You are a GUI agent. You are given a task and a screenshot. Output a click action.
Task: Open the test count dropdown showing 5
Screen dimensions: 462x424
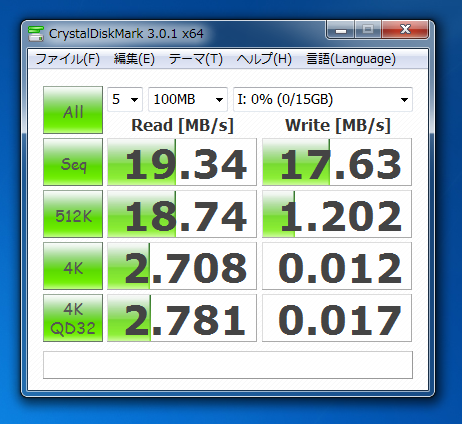pos(125,99)
